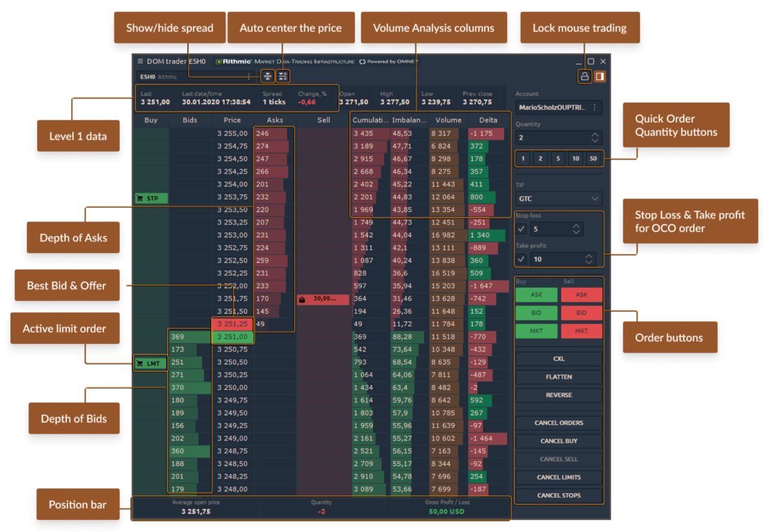Click the Asks column header
765x532 pixels.
point(275,120)
